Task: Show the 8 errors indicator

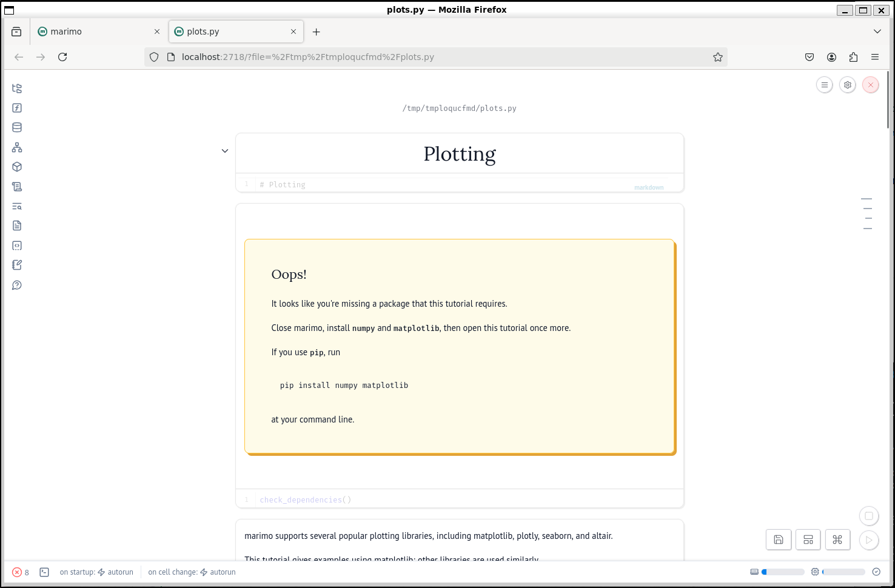Action: pos(21,572)
